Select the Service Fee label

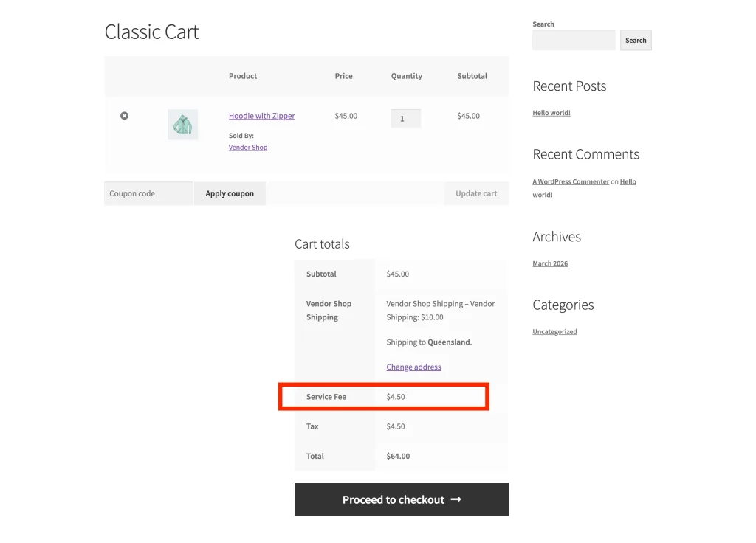[x=326, y=396]
